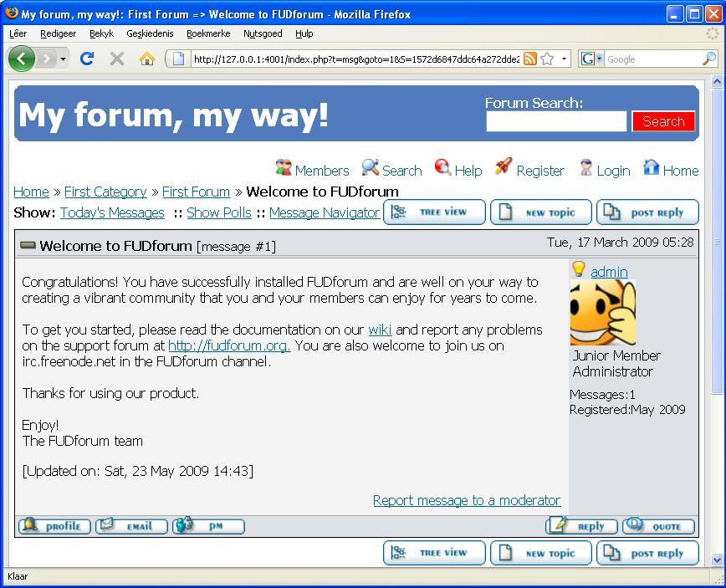Open the Geskiedenis menu

pos(150,33)
